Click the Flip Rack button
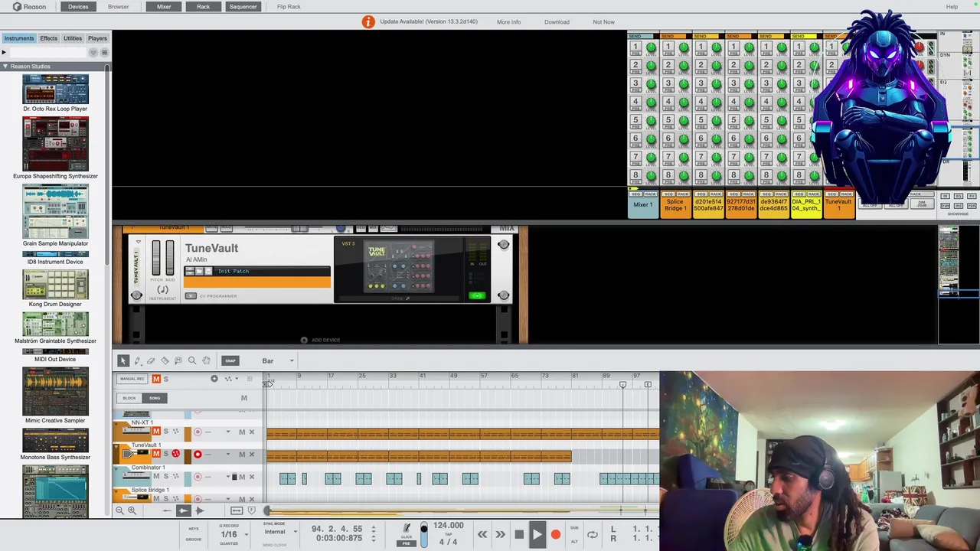Viewport: 980px width, 551px height. pos(289,7)
